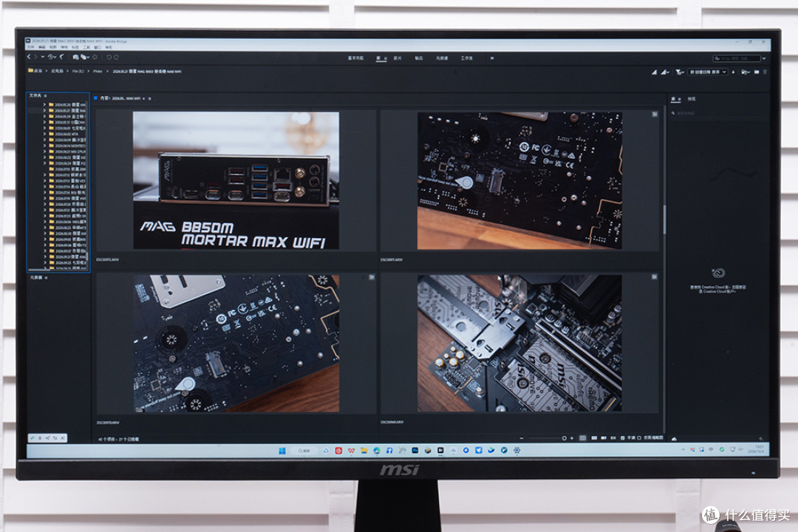Open the navigation history dropdown arrow
The height and width of the screenshot is (532, 798).
[x=43, y=57]
